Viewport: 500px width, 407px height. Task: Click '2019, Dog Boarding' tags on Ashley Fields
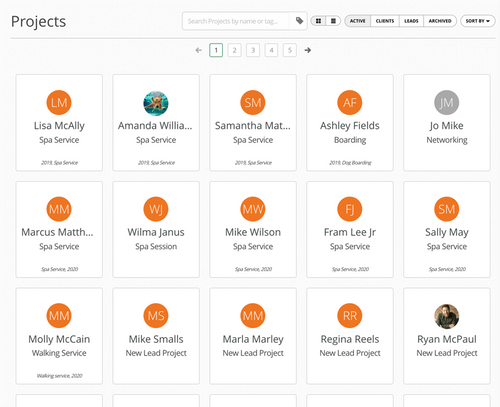[350, 163]
